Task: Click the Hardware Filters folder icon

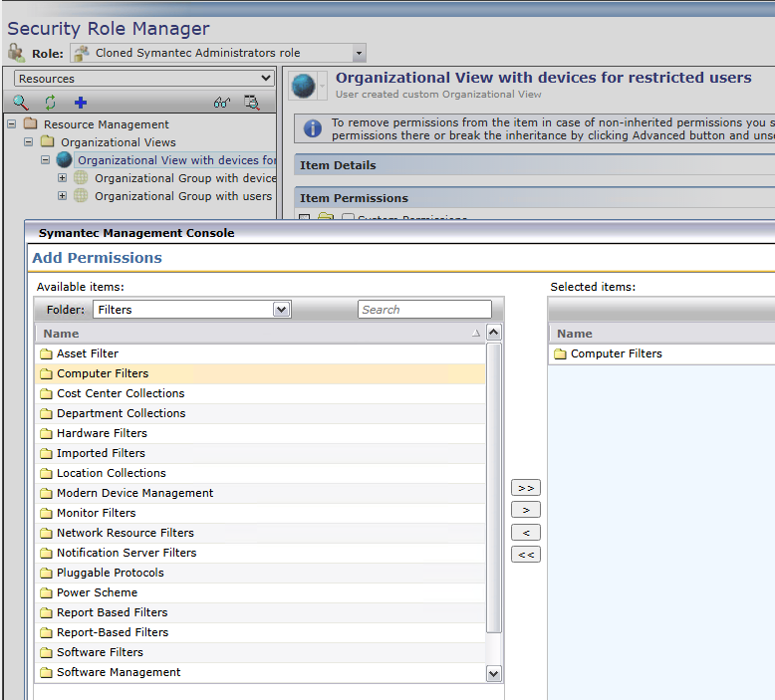Action: coord(46,433)
